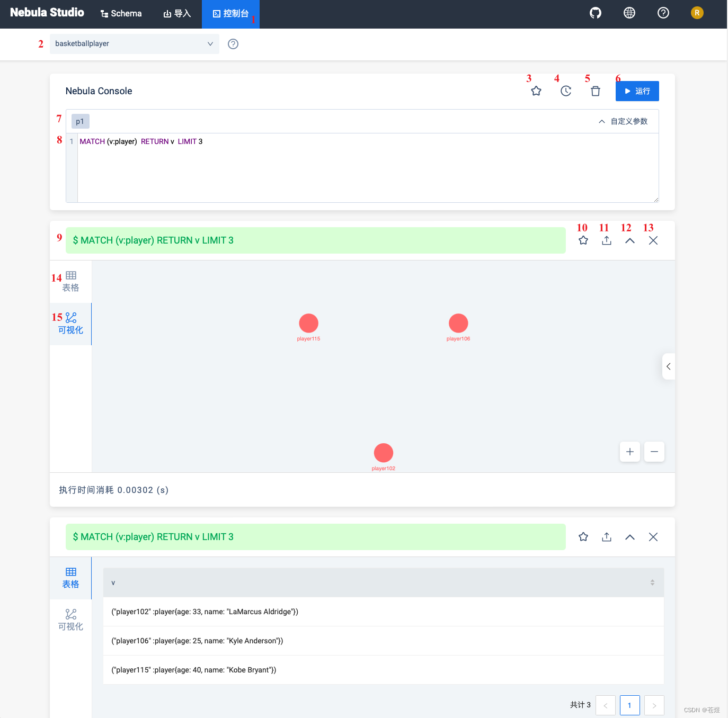Click the second result query banner
728x718 pixels.
coord(316,537)
